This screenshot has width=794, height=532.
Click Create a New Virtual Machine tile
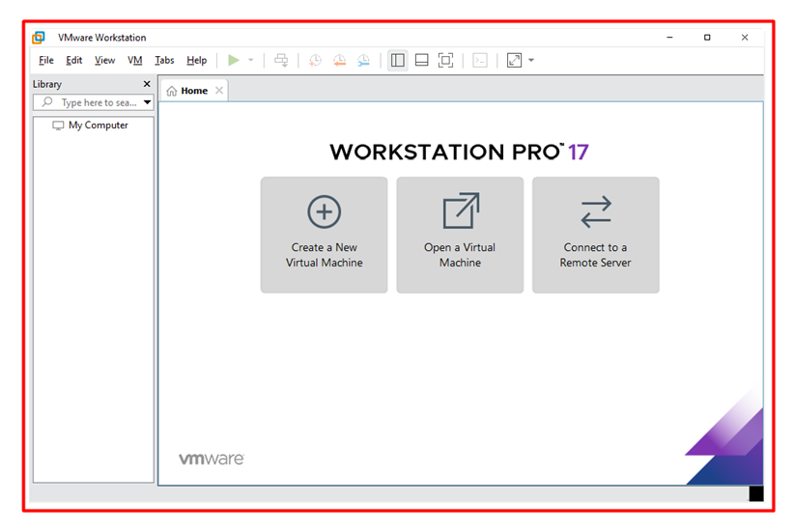[325, 235]
